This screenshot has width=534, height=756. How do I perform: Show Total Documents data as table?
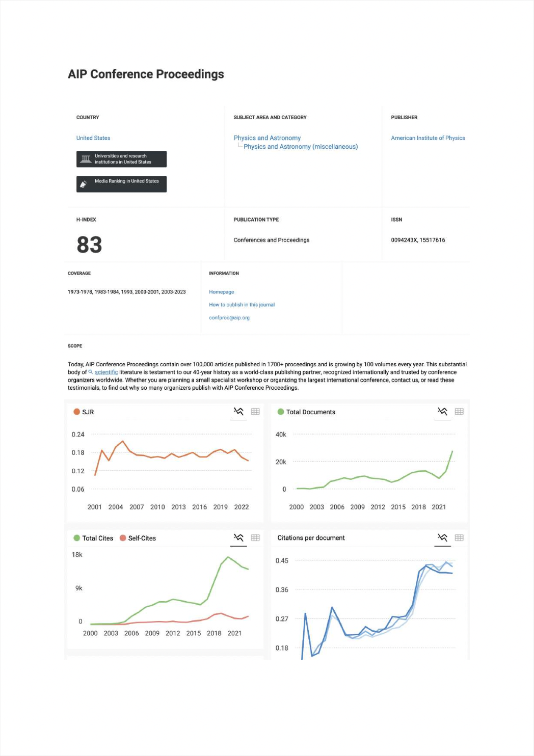tap(459, 412)
